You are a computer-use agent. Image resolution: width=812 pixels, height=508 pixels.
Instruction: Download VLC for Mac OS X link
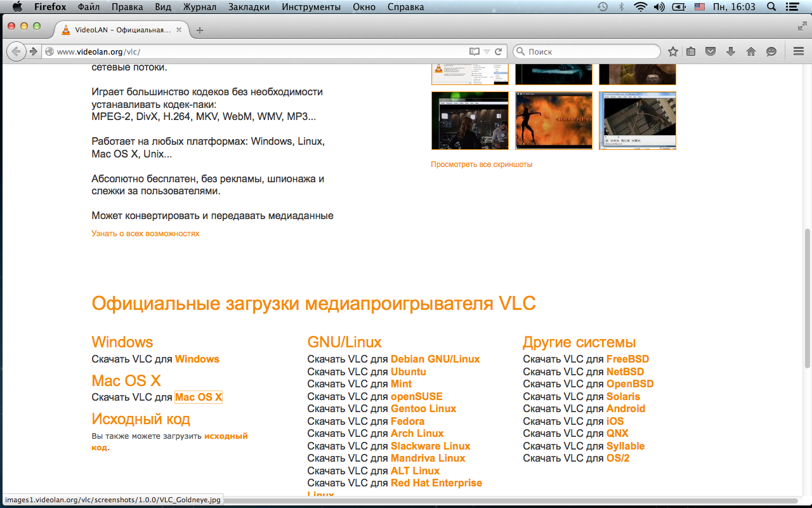(199, 398)
